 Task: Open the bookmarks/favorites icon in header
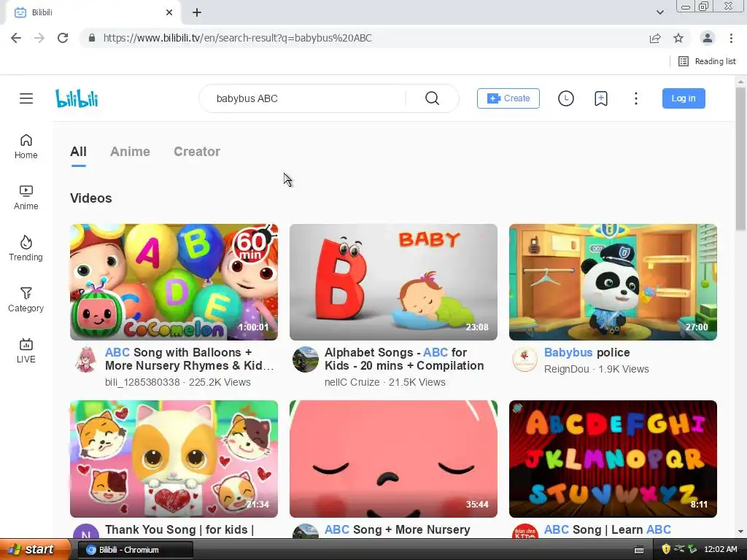pyautogui.click(x=601, y=98)
